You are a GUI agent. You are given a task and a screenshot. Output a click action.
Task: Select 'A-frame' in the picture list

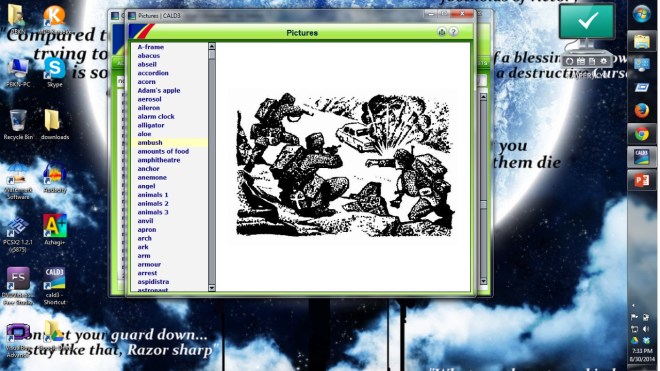(x=151, y=47)
